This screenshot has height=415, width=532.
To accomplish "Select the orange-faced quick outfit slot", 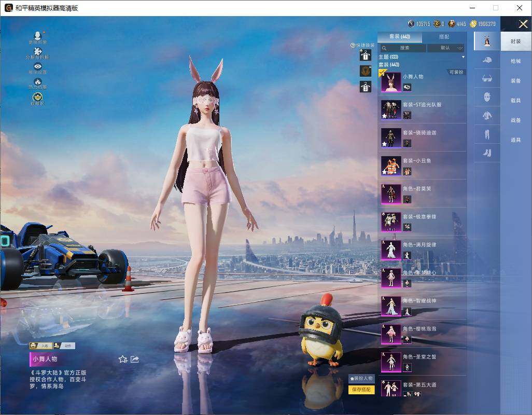I will point(366,71).
